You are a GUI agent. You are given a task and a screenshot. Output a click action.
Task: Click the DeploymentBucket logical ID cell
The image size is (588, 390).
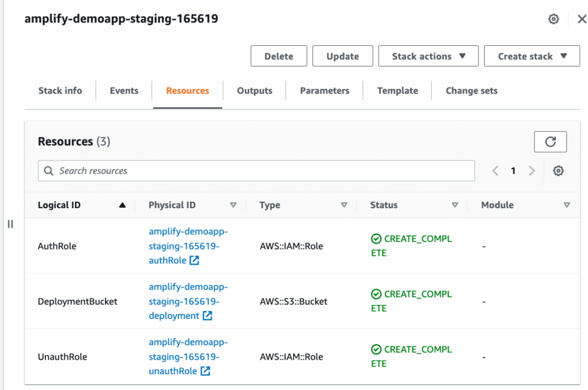(78, 302)
